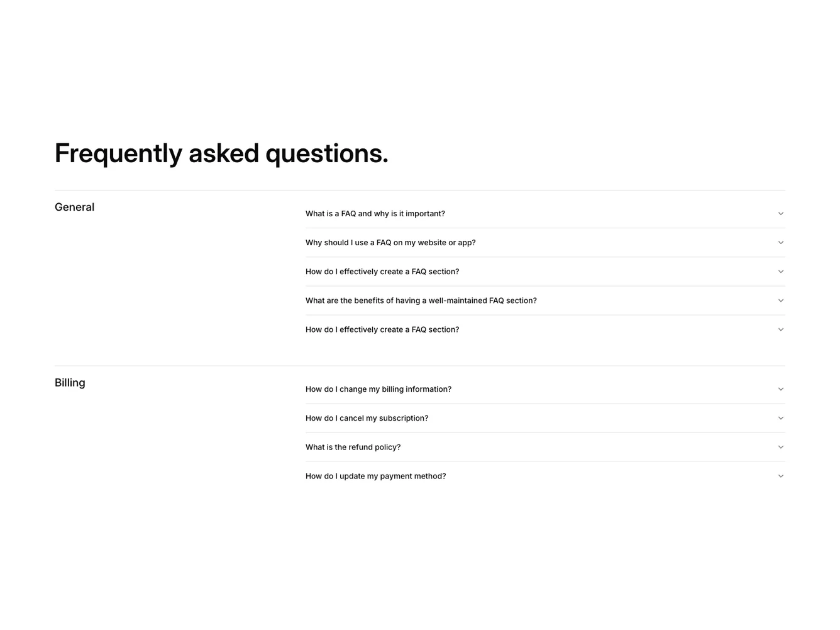This screenshot has width=840, height=630.
Task: Click the chevron beside the FAQ importance question
Action: tap(780, 214)
